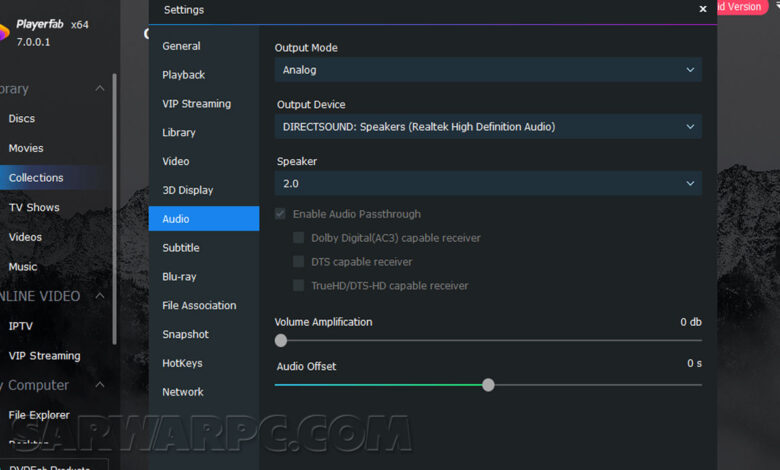The image size is (780, 470).
Task: Toggle Enable Audio Passthrough checkbox
Action: pos(280,214)
